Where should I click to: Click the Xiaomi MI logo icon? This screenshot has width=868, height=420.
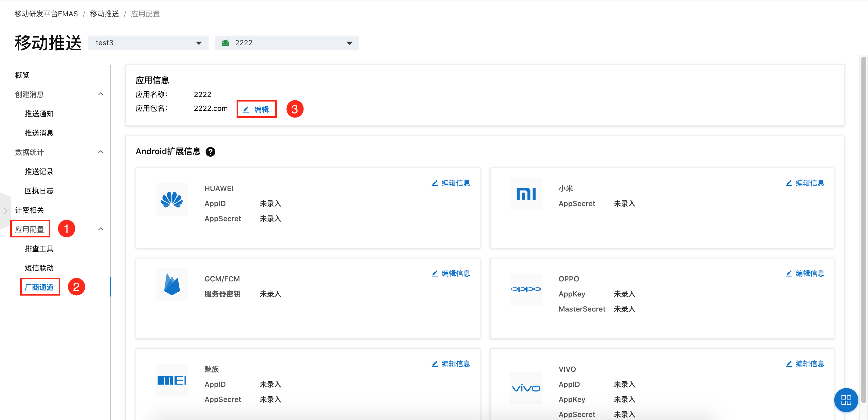click(x=526, y=194)
